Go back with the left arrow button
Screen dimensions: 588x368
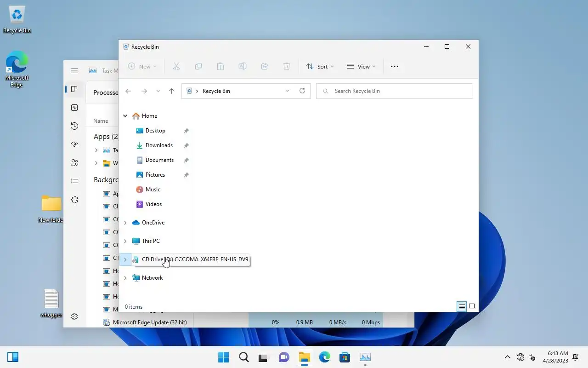click(128, 91)
